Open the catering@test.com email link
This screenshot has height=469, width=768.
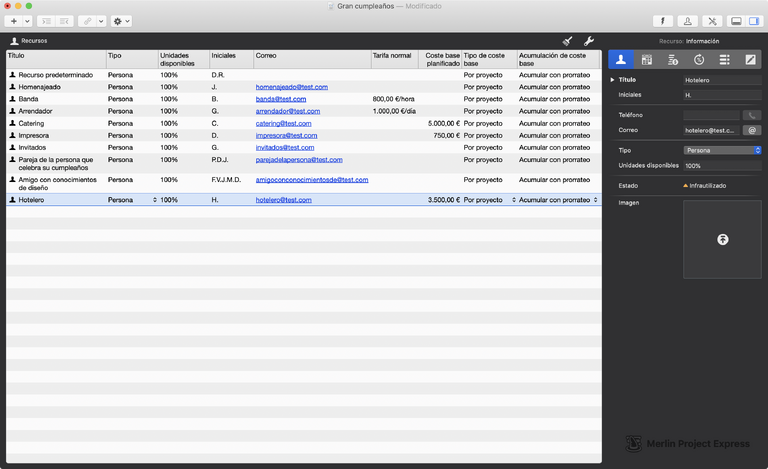[x=283, y=123]
